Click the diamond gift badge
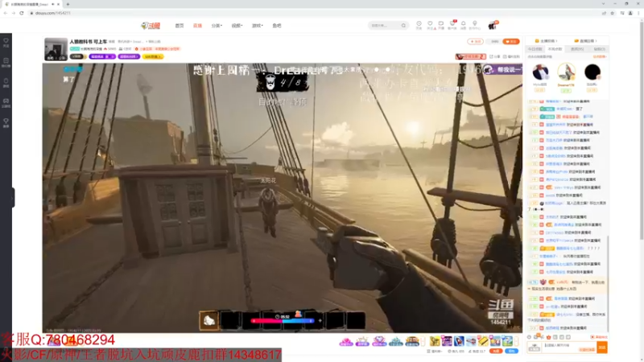The height and width of the screenshot is (362, 644). click(378, 341)
